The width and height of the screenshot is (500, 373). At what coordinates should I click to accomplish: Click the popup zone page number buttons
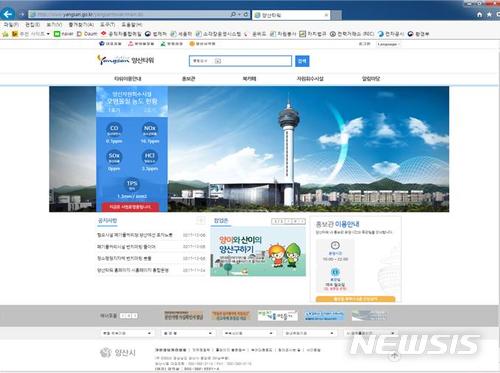(x=288, y=221)
